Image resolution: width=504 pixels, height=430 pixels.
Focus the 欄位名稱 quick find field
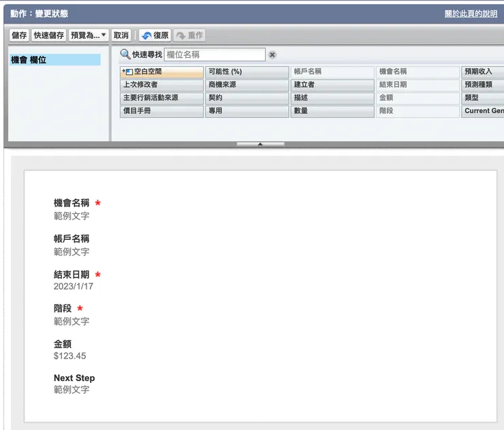(215, 55)
